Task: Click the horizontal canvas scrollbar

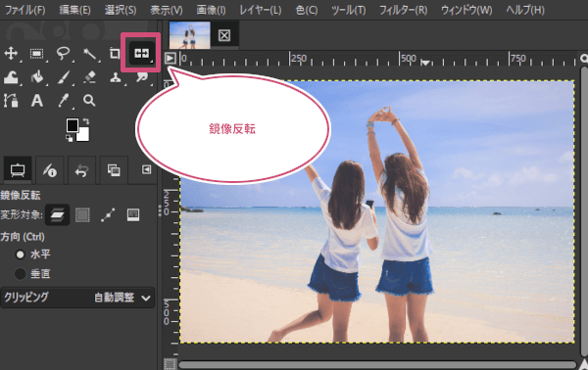Action: (377, 364)
